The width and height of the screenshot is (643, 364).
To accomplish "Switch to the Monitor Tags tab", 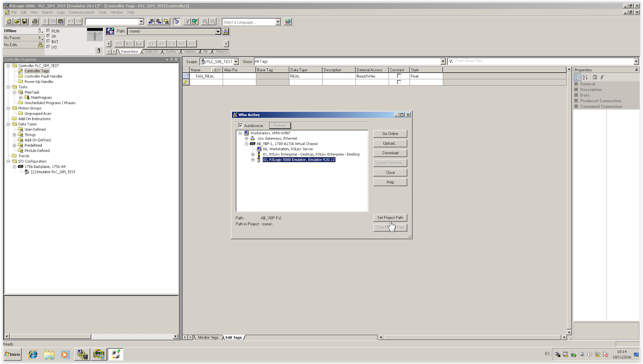I will click(x=209, y=337).
